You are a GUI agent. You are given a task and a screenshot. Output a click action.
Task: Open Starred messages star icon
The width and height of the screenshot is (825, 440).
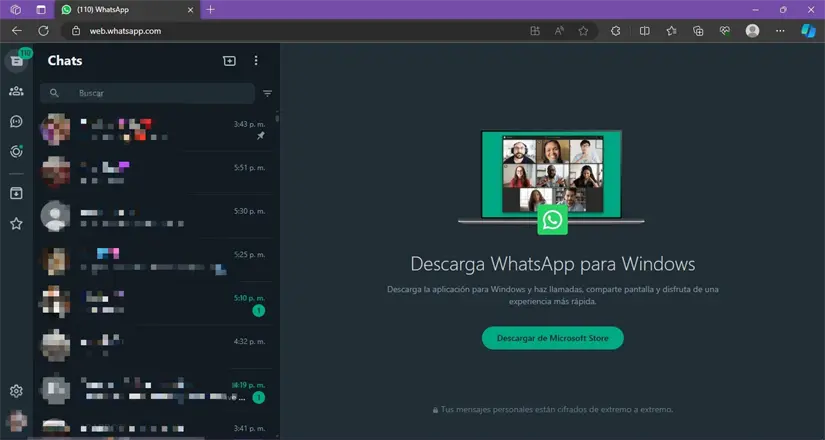16,224
